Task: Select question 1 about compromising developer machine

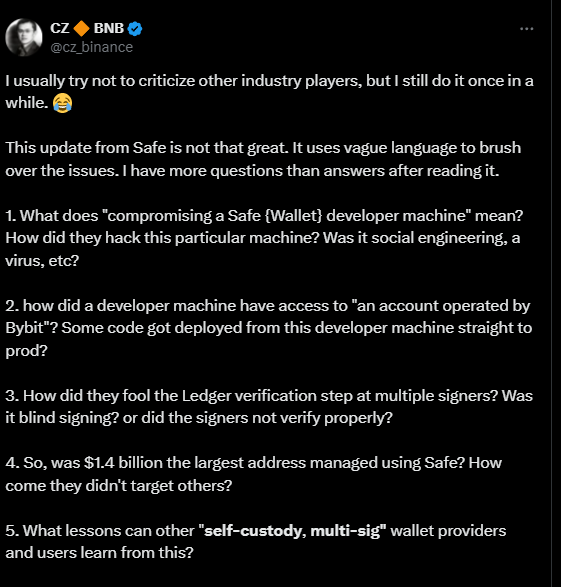Action: pyautogui.click(x=264, y=238)
